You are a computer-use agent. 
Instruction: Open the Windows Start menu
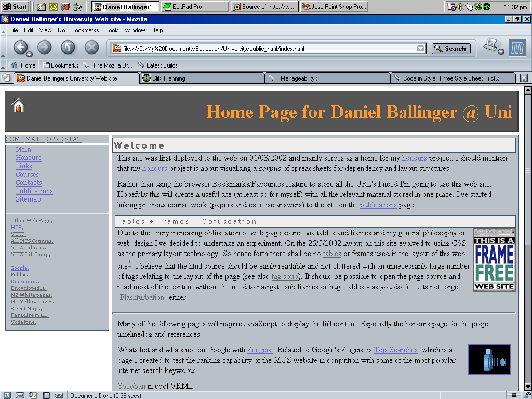(x=15, y=6)
